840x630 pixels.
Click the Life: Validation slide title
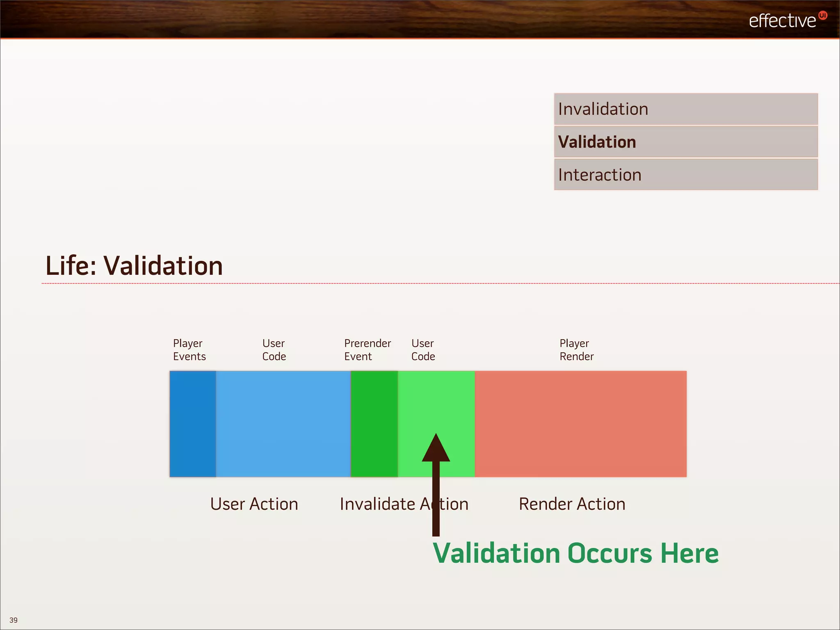134,266
